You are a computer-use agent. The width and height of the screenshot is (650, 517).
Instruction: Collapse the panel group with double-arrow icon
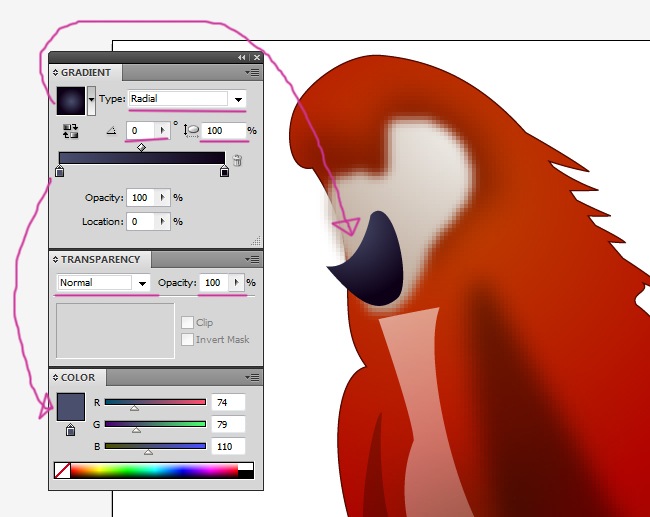point(242,58)
